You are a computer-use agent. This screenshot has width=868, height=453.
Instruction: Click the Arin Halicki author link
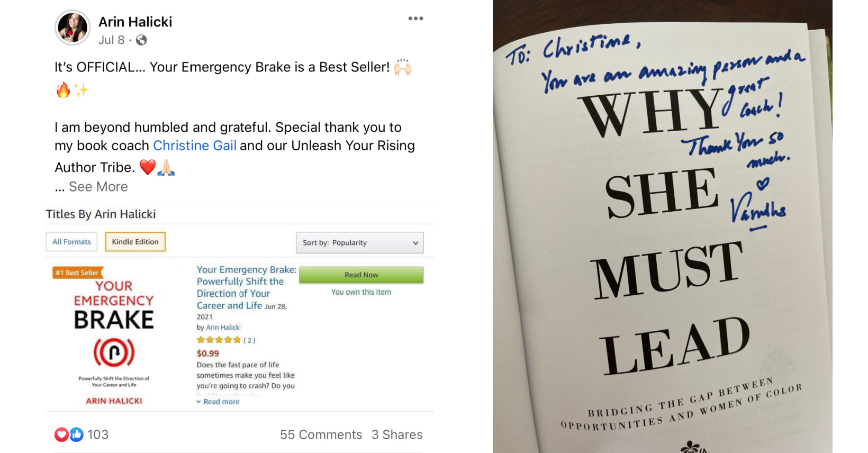pyautogui.click(x=223, y=328)
